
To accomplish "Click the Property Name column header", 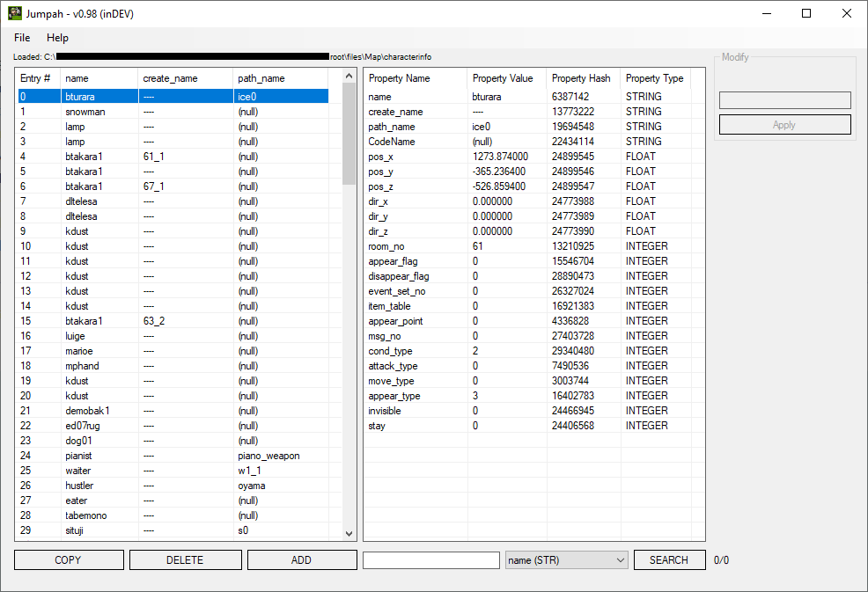I will tap(416, 78).
